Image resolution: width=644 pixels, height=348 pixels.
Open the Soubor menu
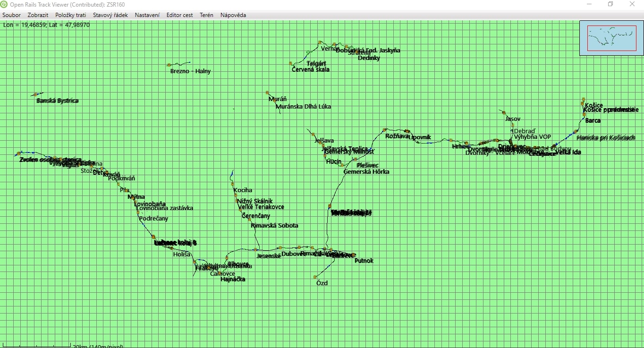click(11, 15)
